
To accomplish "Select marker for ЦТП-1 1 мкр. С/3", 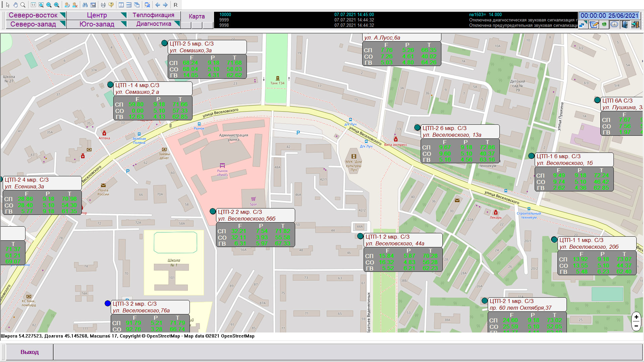I will pyautogui.click(x=554, y=240).
